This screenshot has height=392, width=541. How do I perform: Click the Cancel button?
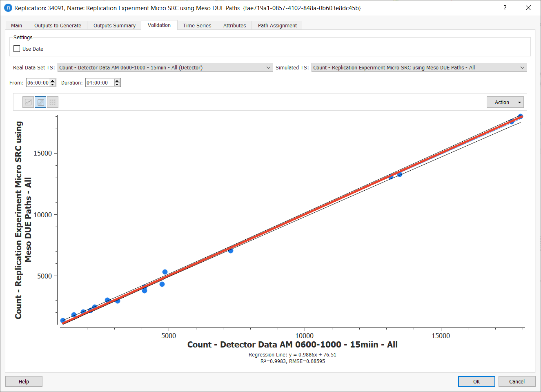(517, 381)
